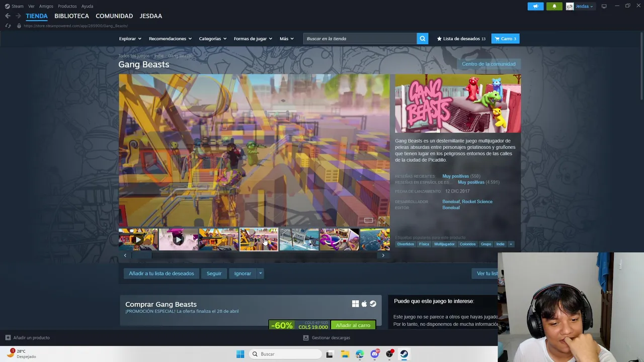
Task: Click the Todos los juegos breadcrumb
Action: (134, 56)
